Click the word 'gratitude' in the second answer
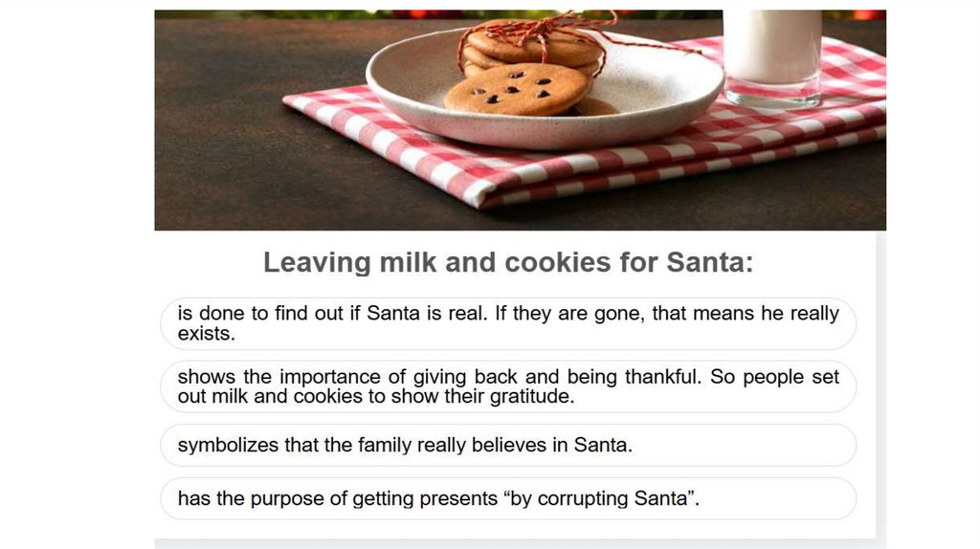The width and height of the screenshot is (980, 549). pyautogui.click(x=535, y=397)
